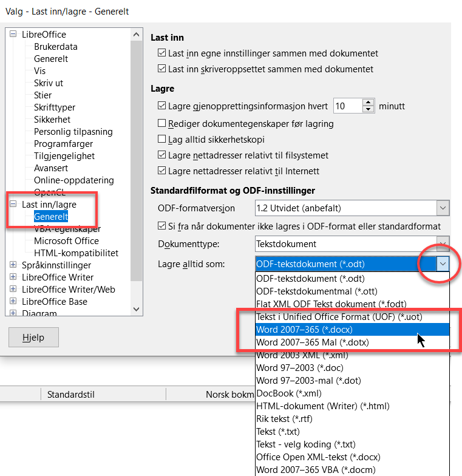The height and width of the screenshot is (476, 462).
Task: Click the minutes input field showing 10
Action: (x=347, y=106)
